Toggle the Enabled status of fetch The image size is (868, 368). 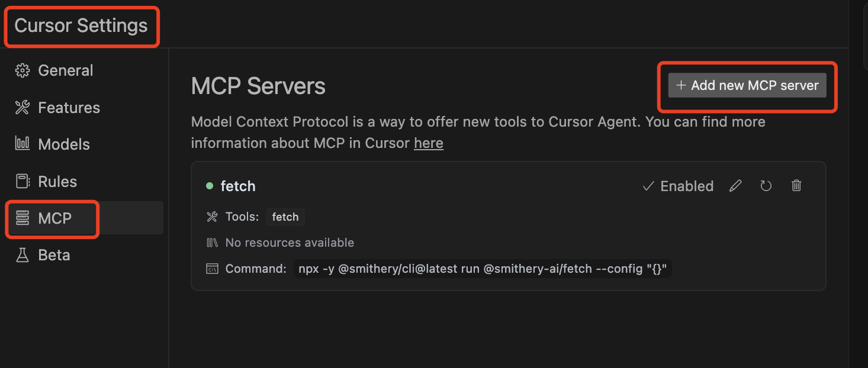(678, 186)
